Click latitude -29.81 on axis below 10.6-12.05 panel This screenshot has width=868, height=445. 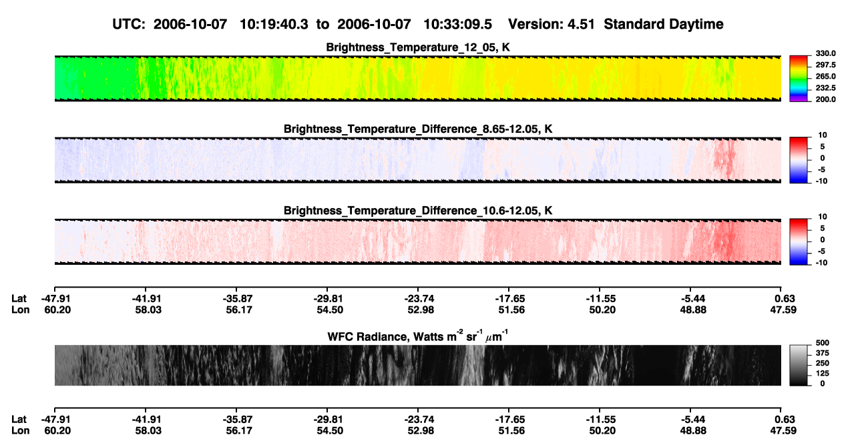[x=327, y=298]
